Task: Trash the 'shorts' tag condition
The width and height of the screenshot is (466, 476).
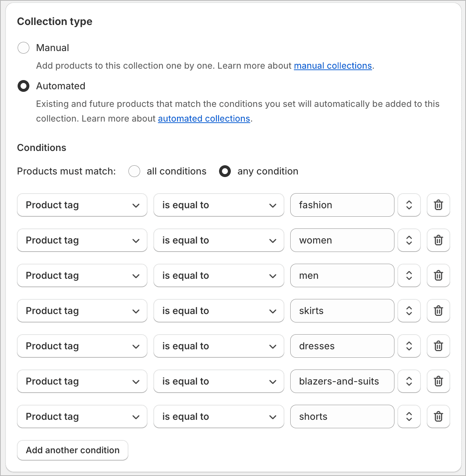Action: point(438,416)
